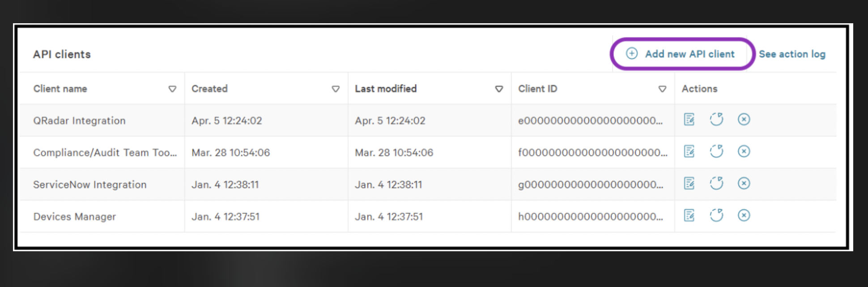Regenerate secret for Devices Manager client
Viewport: 868px width, 287px height.
point(716,215)
